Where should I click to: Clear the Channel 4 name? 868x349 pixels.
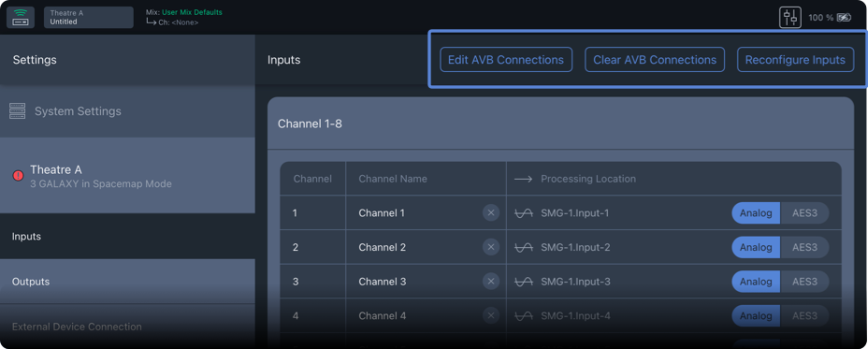[x=490, y=315]
